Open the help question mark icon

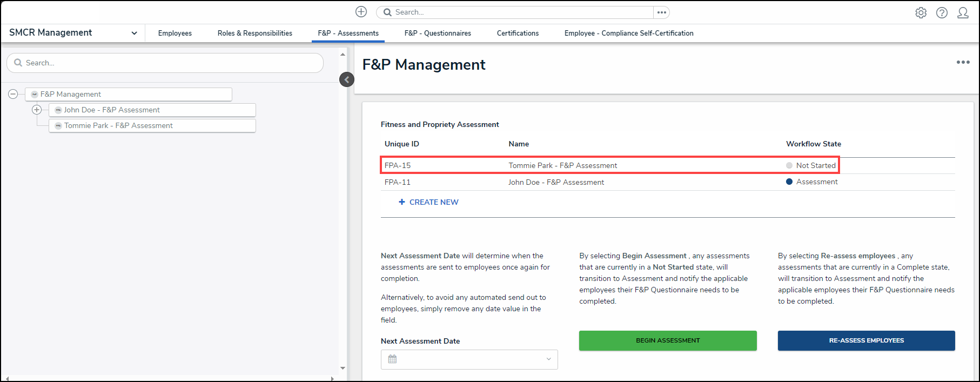(x=942, y=13)
